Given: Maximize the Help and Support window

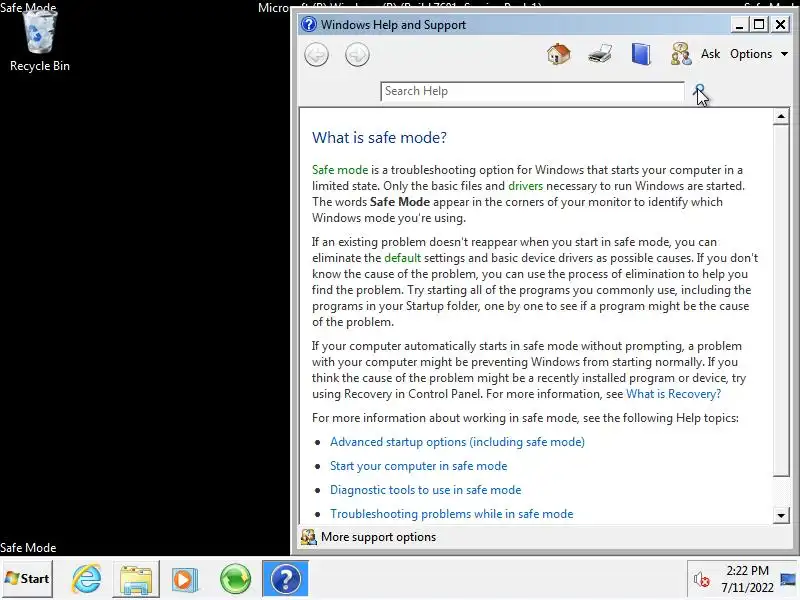Looking at the screenshot, I should tap(759, 24).
